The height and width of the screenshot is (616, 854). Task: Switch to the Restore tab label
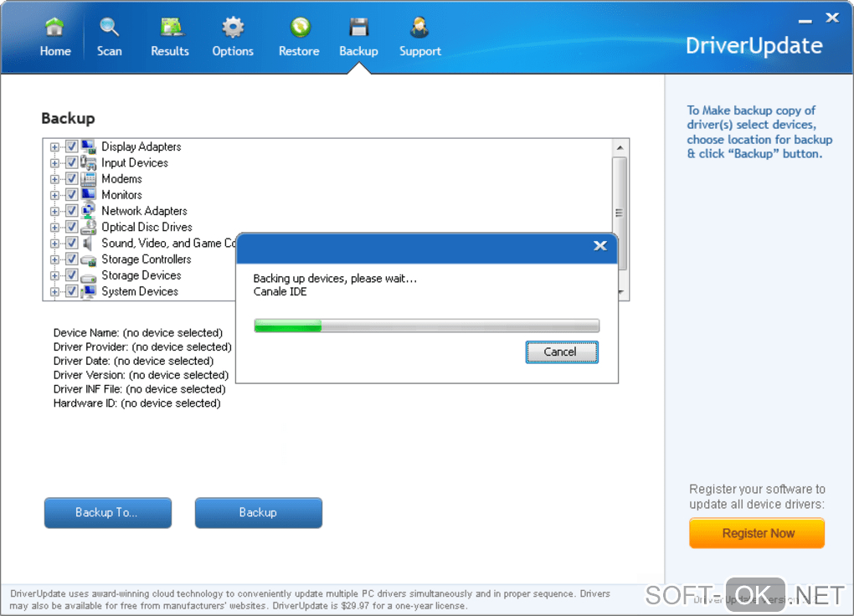299,51
